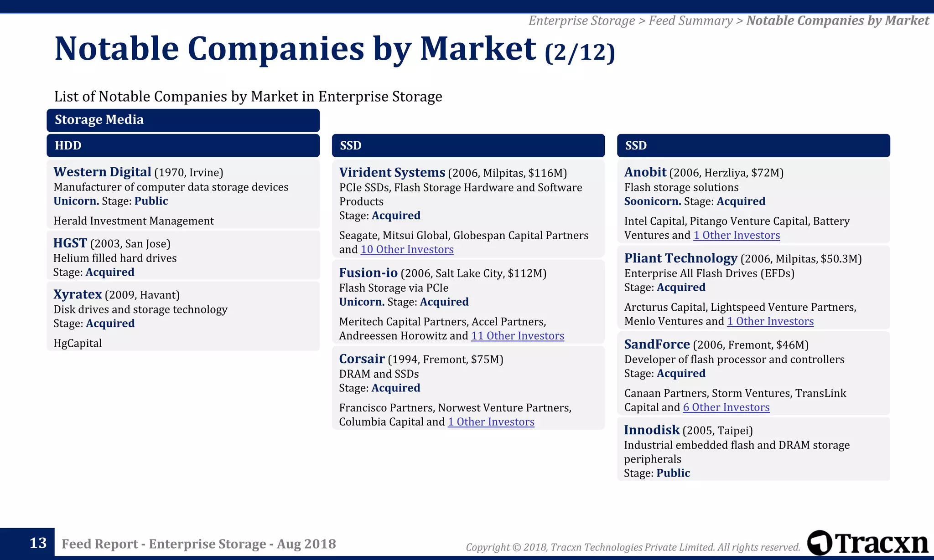Screen dimensions: 934x560
Task: Click 'Disk drives and storage technology' description
Action: coord(140,309)
